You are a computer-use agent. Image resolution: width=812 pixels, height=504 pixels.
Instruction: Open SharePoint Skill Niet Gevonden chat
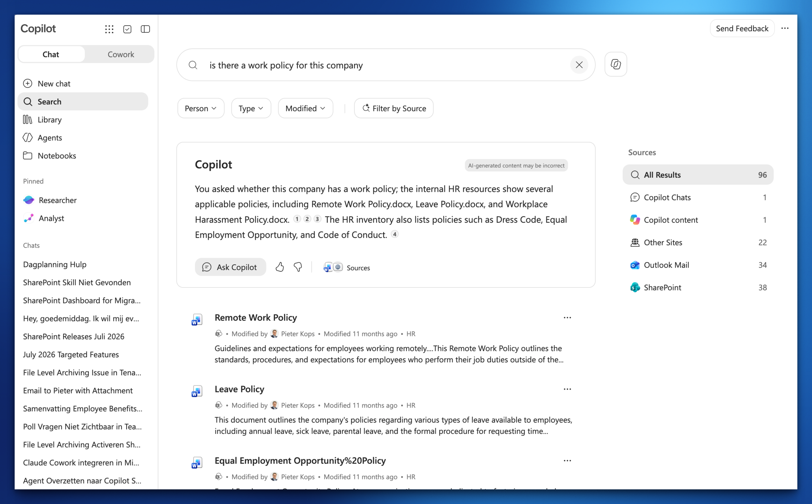(83, 282)
